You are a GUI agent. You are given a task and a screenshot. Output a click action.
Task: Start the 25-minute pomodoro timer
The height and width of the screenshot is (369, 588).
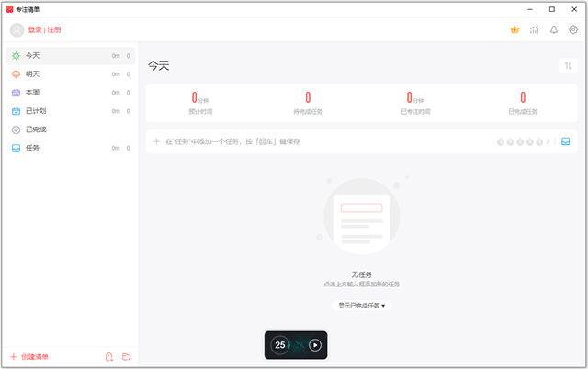314,345
